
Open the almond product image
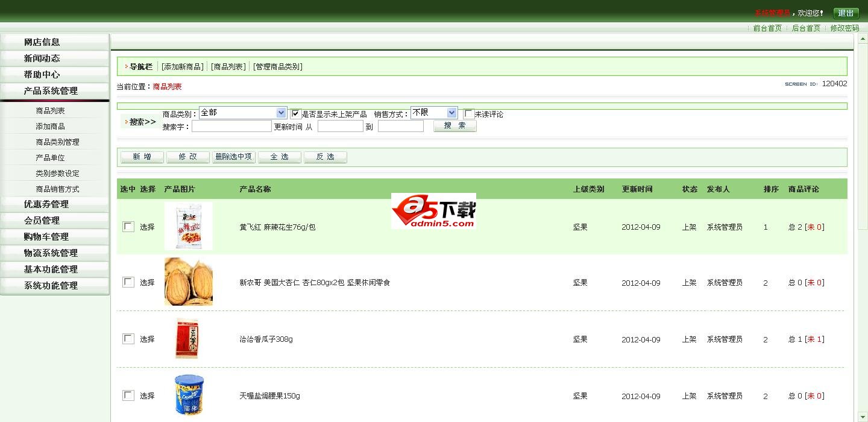click(188, 282)
